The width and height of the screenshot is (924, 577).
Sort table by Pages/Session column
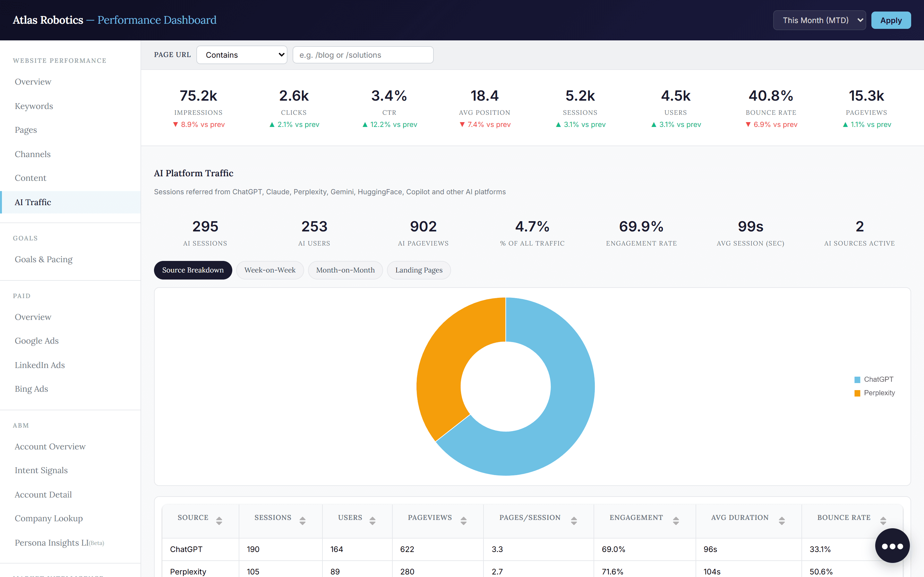click(x=538, y=521)
